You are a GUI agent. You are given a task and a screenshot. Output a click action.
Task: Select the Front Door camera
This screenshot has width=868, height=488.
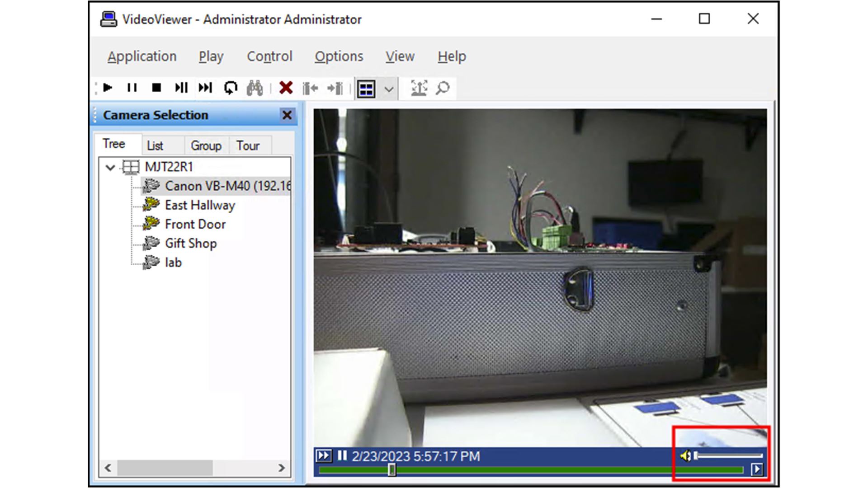[195, 224]
